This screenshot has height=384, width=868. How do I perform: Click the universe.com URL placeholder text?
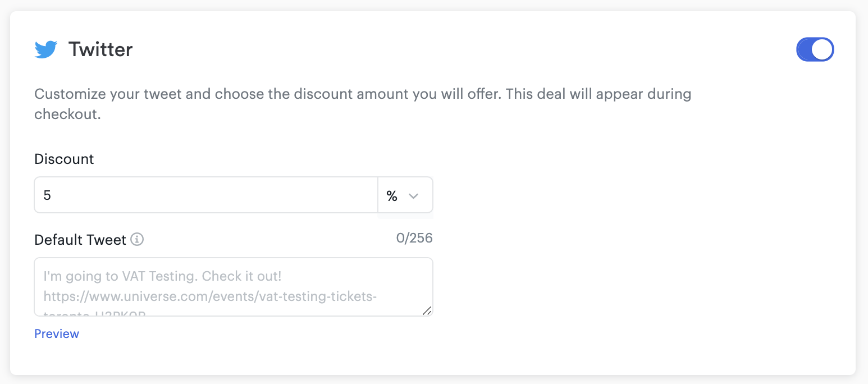click(x=209, y=296)
